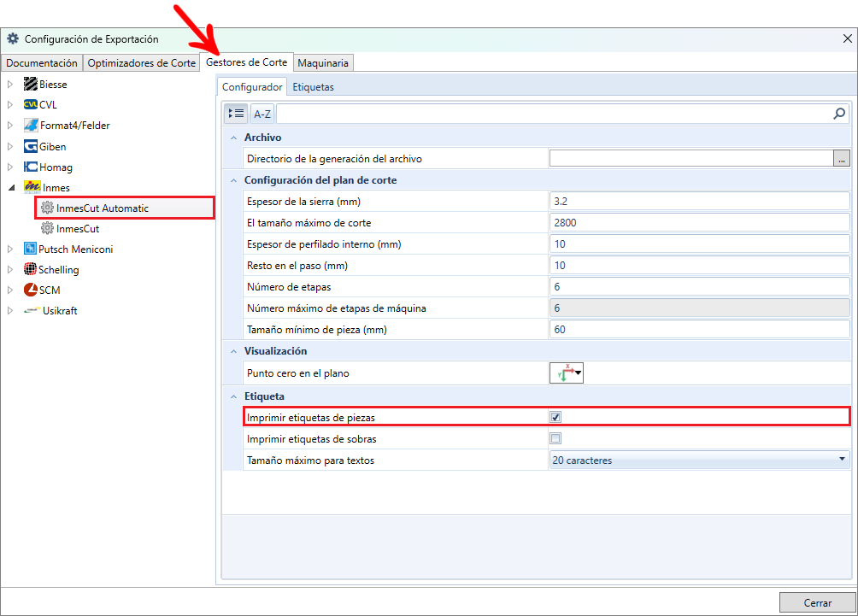Click the Inmes logo icon
The height and width of the screenshot is (616, 858).
pos(32,187)
